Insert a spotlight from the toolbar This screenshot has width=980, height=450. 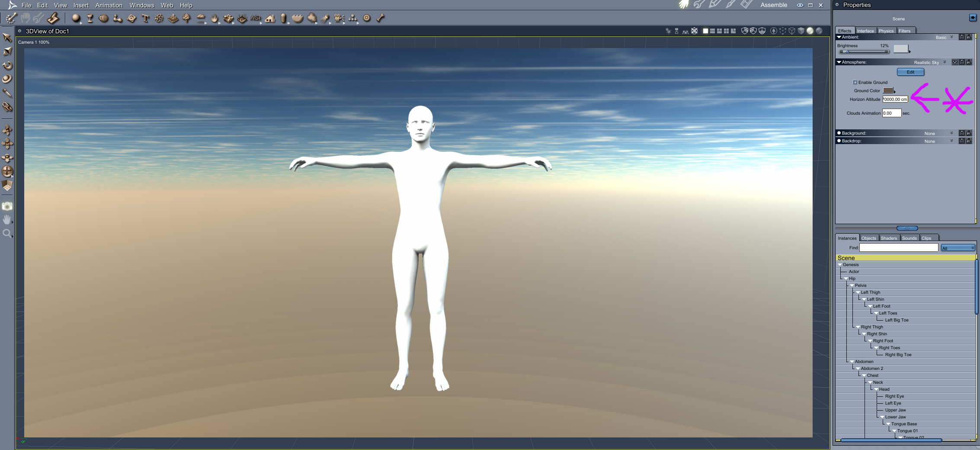coord(325,18)
